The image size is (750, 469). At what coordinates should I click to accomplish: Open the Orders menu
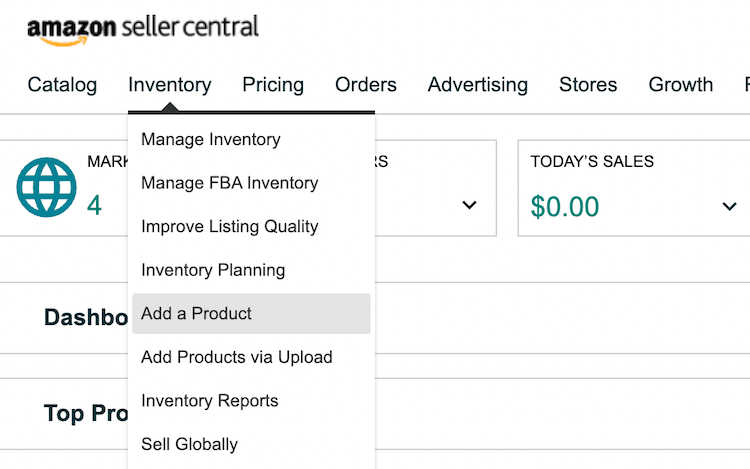tap(366, 85)
